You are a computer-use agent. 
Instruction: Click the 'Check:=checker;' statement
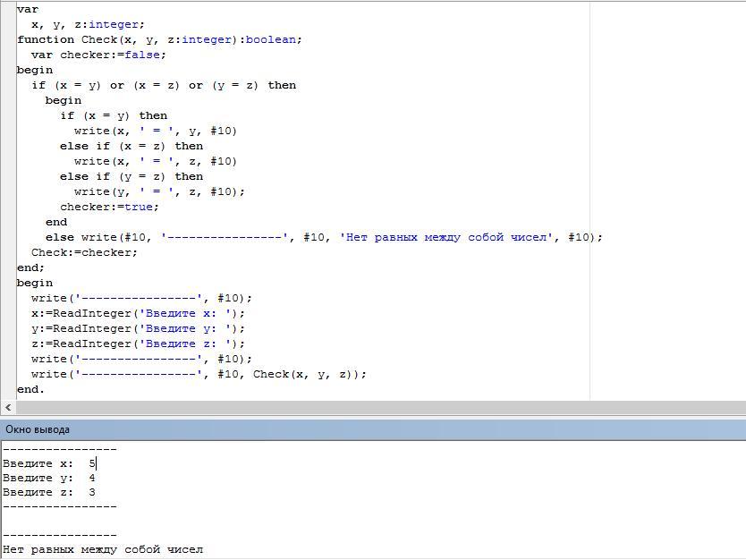[84, 252]
